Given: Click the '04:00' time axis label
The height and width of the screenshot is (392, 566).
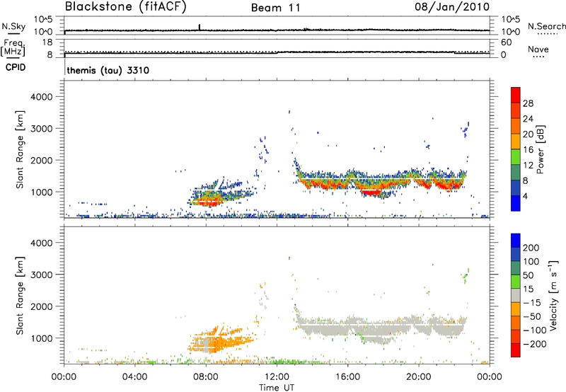Looking at the screenshot, I should pos(134,377).
